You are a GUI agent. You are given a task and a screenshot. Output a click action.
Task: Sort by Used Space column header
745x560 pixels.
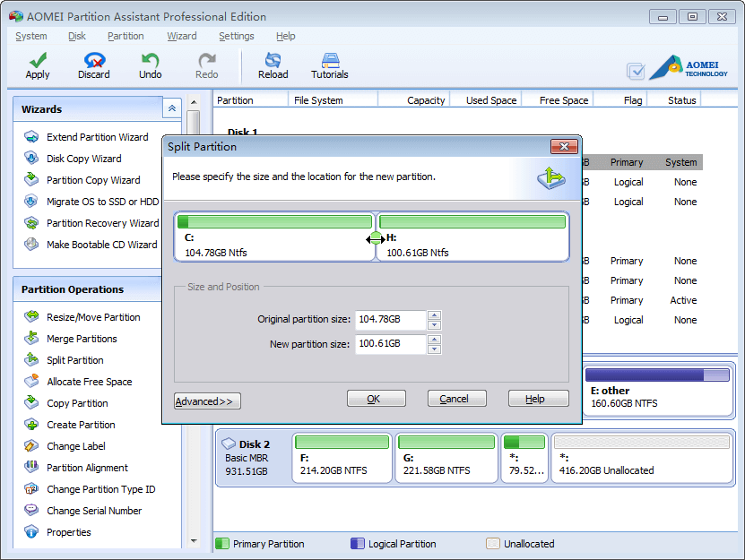pyautogui.click(x=486, y=100)
